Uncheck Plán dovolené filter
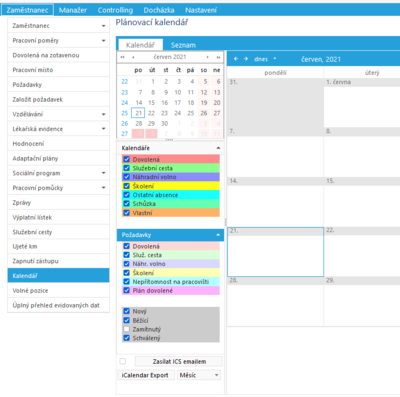Screen dimensions: 400x397 (x=127, y=291)
